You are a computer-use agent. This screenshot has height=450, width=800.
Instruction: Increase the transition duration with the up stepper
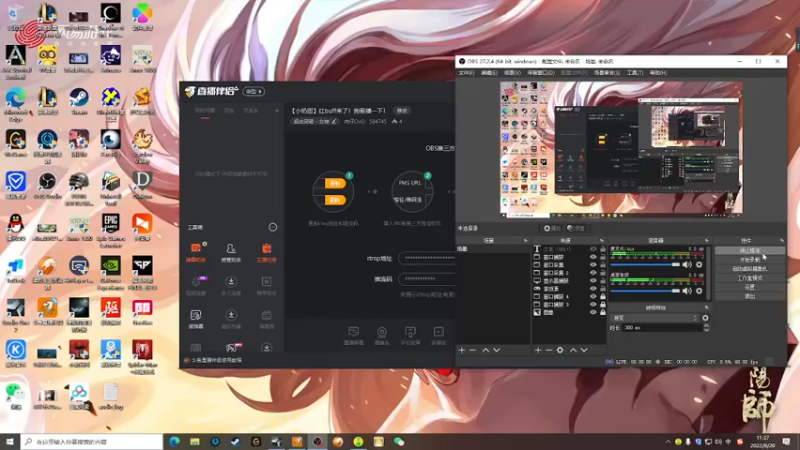click(x=706, y=326)
